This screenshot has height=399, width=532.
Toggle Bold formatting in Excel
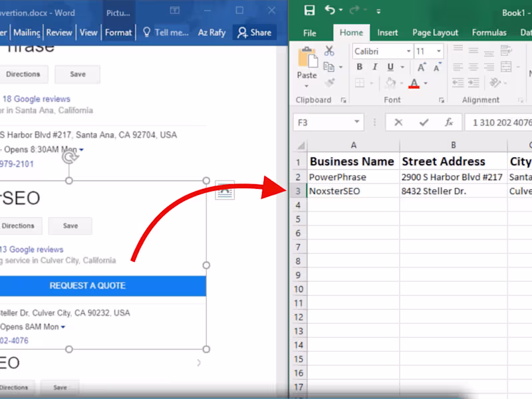(x=359, y=67)
